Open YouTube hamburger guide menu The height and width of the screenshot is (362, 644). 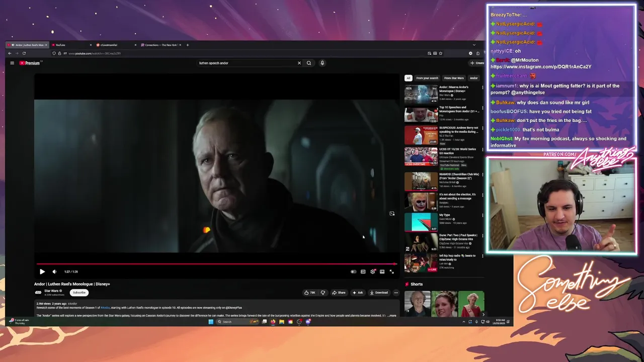click(12, 63)
